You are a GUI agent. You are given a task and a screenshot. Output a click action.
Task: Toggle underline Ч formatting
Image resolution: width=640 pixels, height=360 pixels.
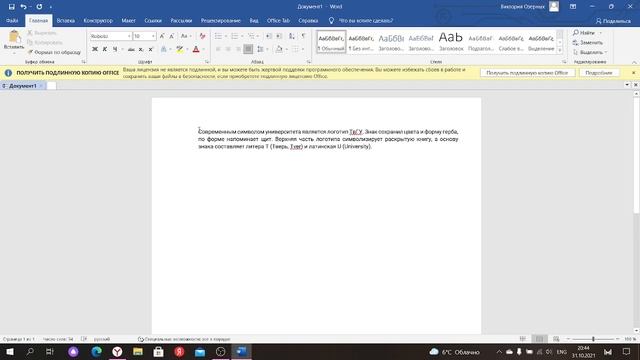pyautogui.click(x=115, y=49)
